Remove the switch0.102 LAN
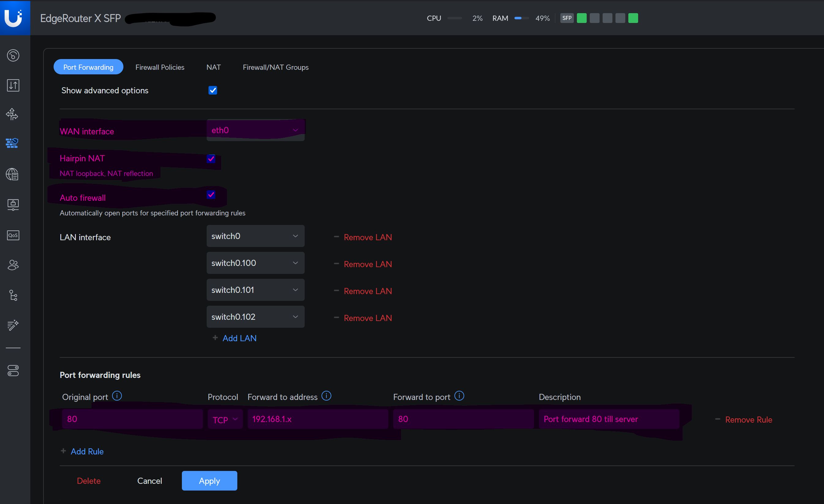Screen dimensions: 824x504 (363, 318)
